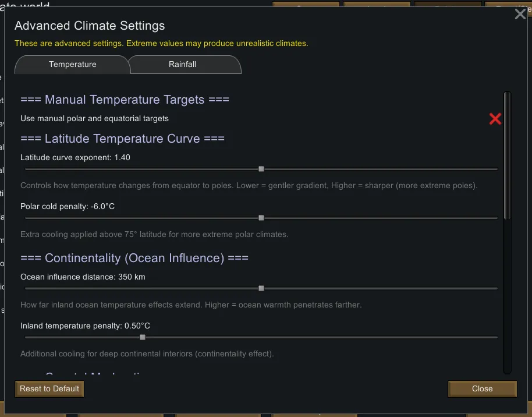Click the Continentality (Ocean Influence) section heading
The height and width of the screenshot is (417, 532).
[134, 257]
